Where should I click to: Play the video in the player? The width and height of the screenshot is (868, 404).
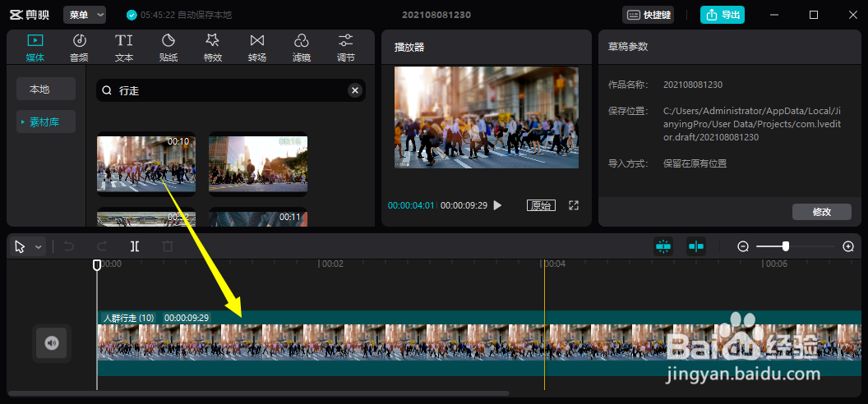click(497, 205)
